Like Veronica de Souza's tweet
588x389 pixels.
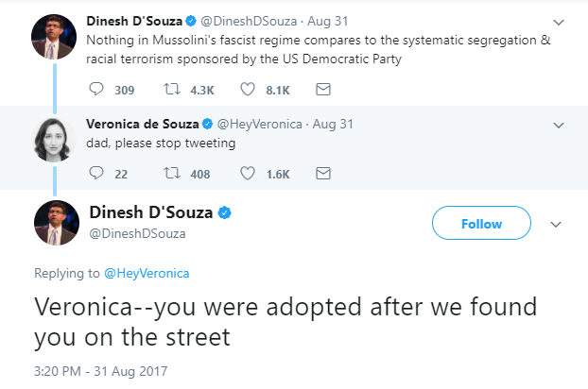click(251, 173)
